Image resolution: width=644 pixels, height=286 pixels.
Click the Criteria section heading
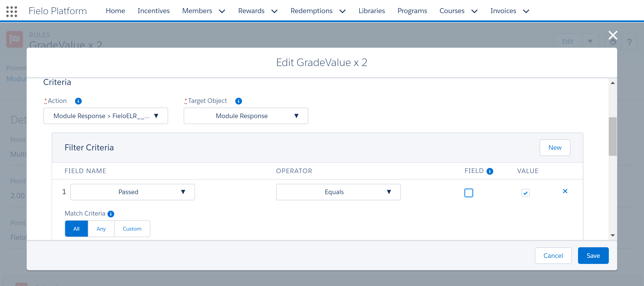click(x=57, y=82)
